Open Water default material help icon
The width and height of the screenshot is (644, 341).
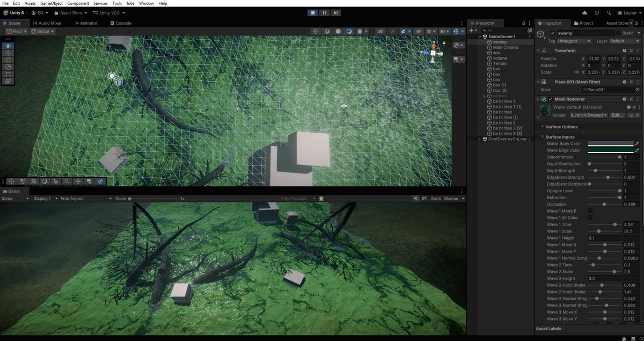pyautogui.click(x=628, y=107)
